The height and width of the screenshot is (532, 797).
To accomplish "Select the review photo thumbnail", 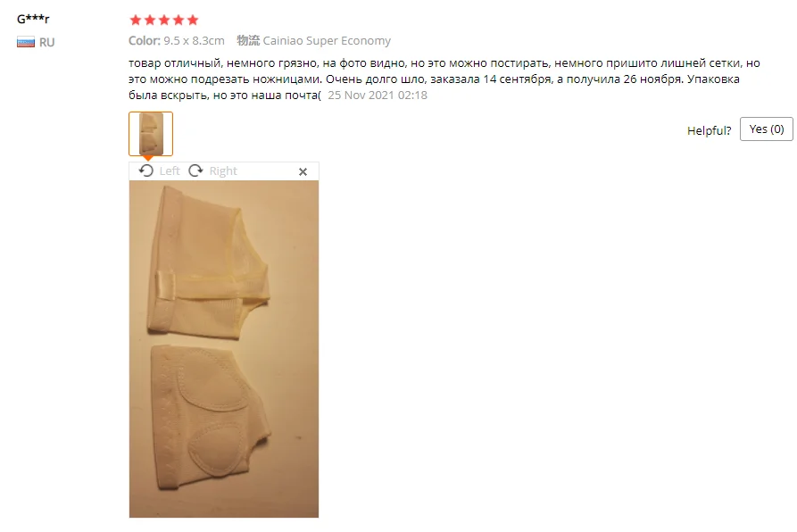I will [151, 134].
